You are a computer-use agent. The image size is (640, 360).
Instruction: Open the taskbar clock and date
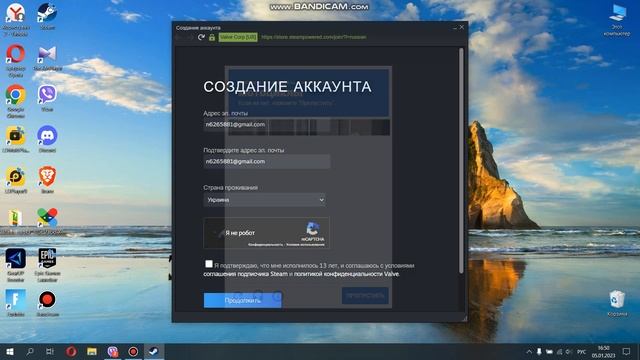603,351
